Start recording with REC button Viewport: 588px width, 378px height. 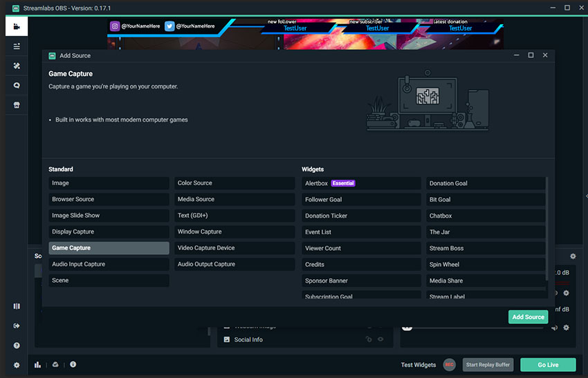click(449, 364)
